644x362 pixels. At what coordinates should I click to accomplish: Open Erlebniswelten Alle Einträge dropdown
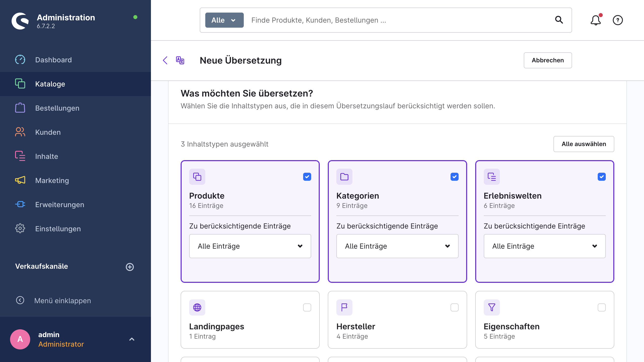tap(545, 246)
